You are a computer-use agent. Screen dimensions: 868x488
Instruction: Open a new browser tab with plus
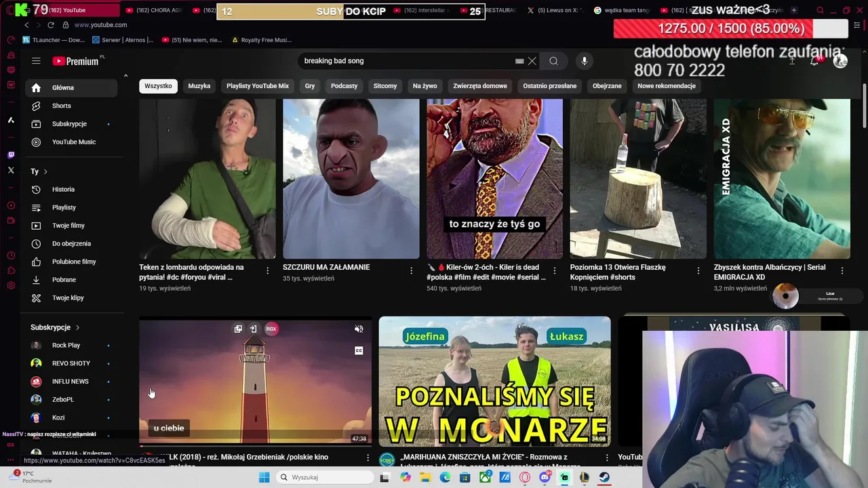793,10
